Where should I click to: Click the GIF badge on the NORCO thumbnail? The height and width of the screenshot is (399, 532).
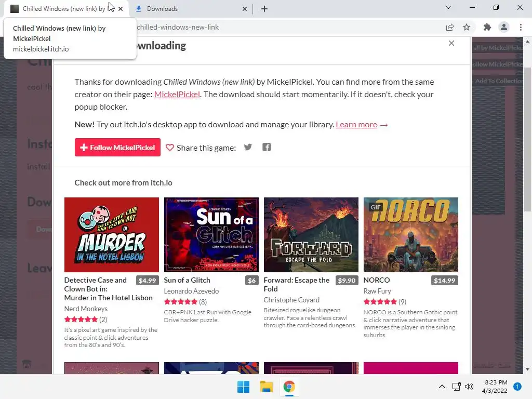tap(376, 207)
